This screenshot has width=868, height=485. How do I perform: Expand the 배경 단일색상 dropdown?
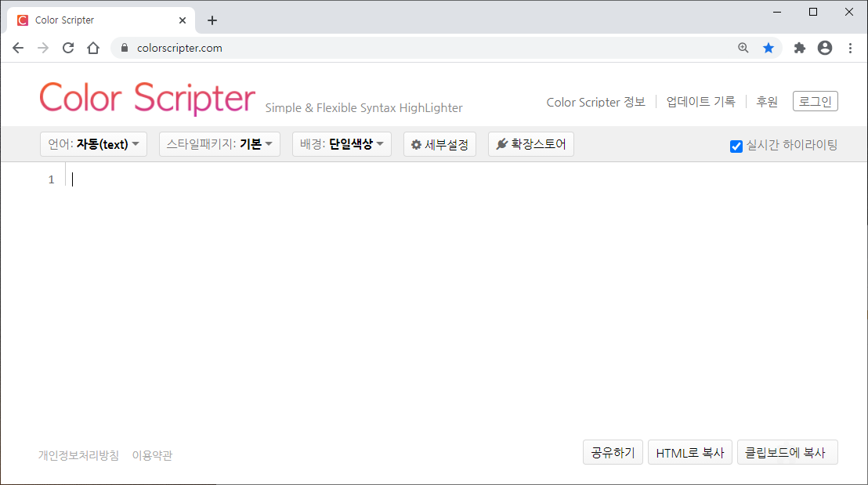(342, 144)
